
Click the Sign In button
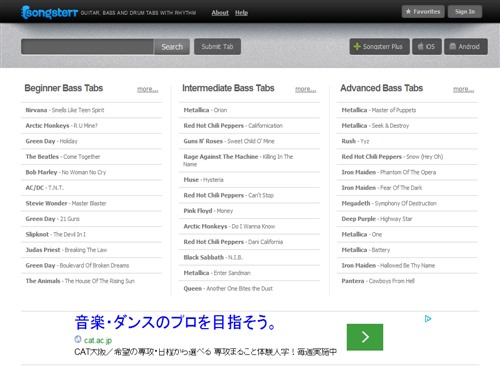(x=465, y=12)
